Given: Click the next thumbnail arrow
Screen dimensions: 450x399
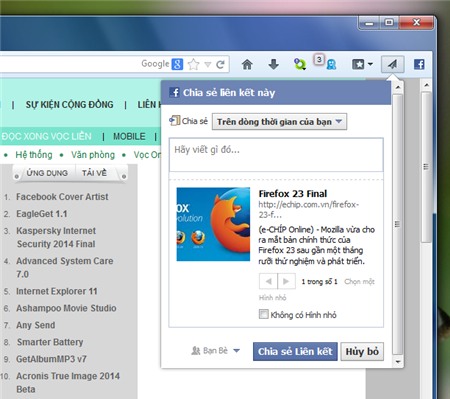Looking at the screenshot, I should click(x=286, y=281).
